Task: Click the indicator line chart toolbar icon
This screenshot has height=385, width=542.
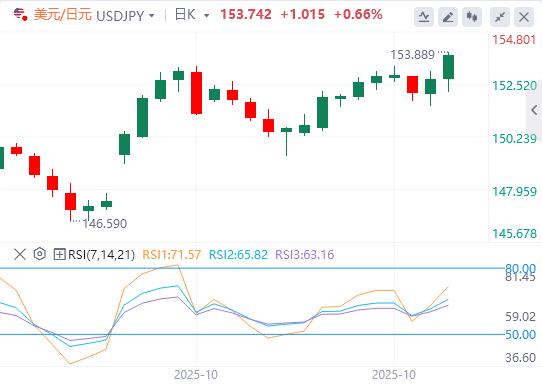Action: (x=424, y=17)
